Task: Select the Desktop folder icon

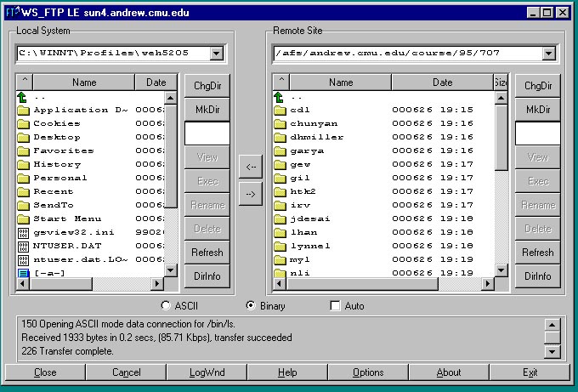Action: click(x=23, y=137)
